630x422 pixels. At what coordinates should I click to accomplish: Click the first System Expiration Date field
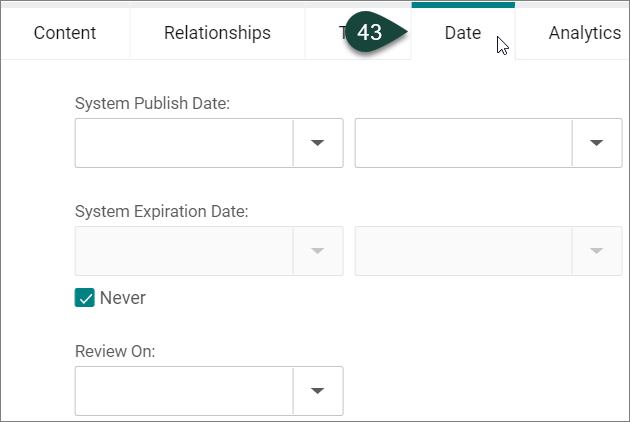(x=184, y=251)
